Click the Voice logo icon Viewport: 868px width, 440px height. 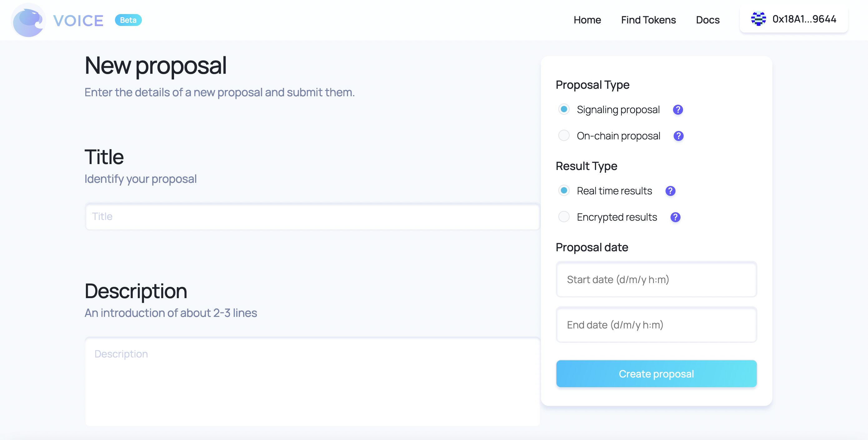pos(28,20)
